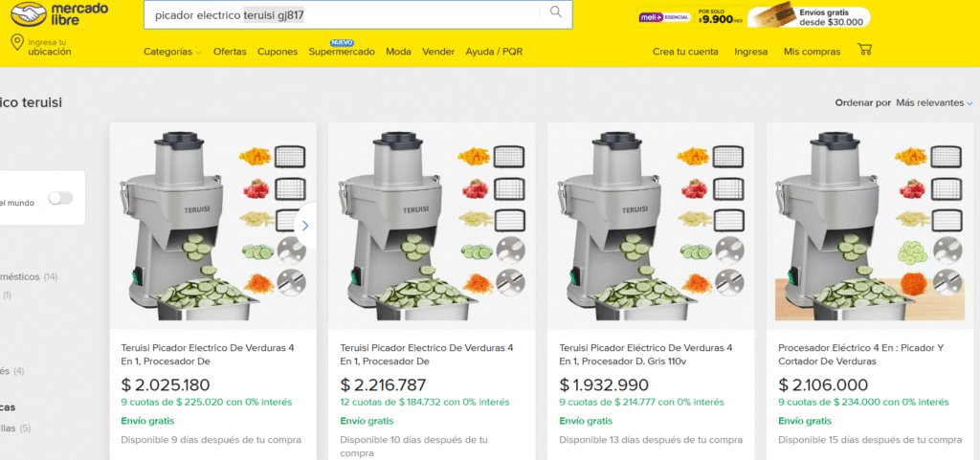Expand the Categorías dropdown menu
Viewport: 980px width, 460px height.
(x=172, y=52)
